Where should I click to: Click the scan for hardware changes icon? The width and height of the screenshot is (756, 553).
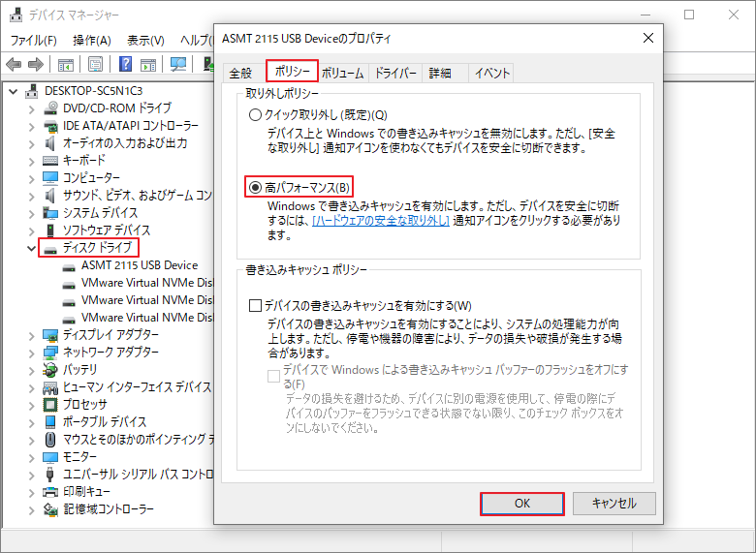(x=178, y=64)
